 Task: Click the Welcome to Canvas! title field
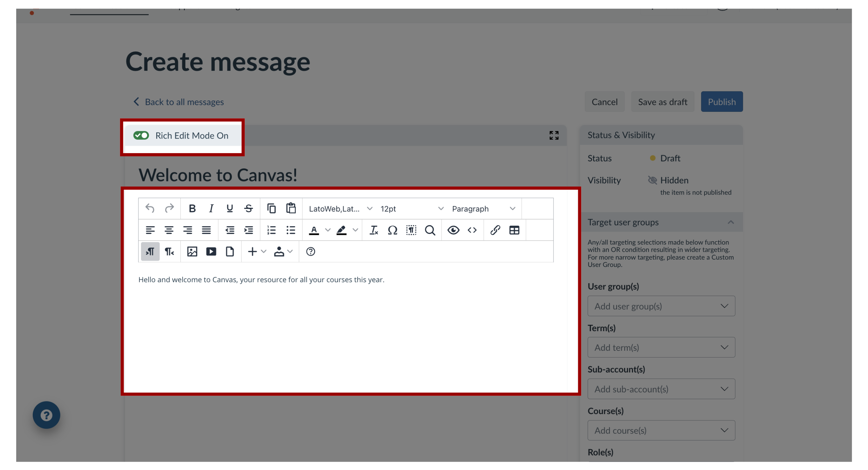click(218, 175)
